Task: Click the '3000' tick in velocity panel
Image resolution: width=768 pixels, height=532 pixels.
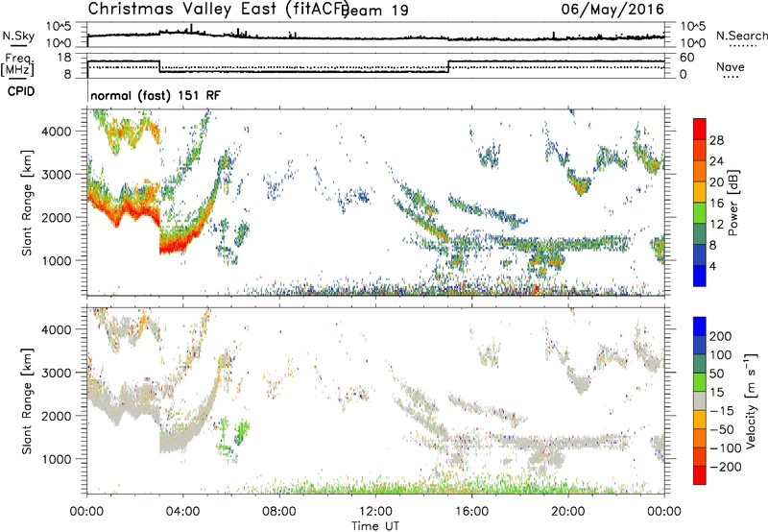Action: click(56, 373)
